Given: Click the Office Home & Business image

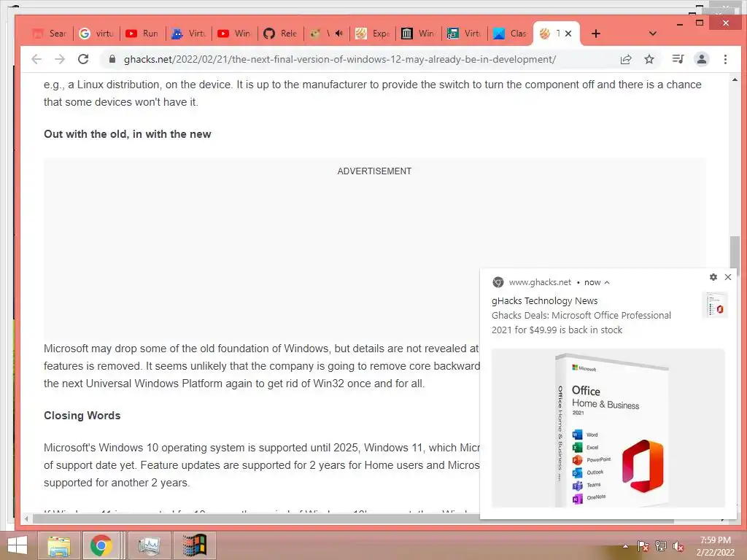Looking at the screenshot, I should tap(608, 427).
